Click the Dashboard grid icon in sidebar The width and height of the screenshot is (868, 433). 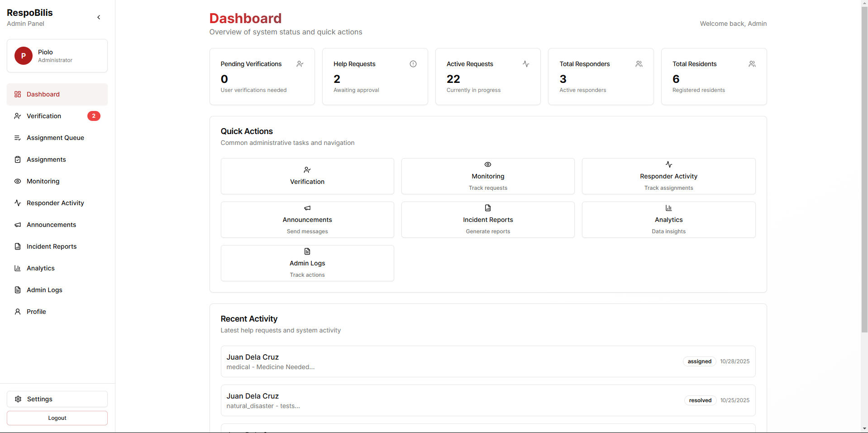18,94
